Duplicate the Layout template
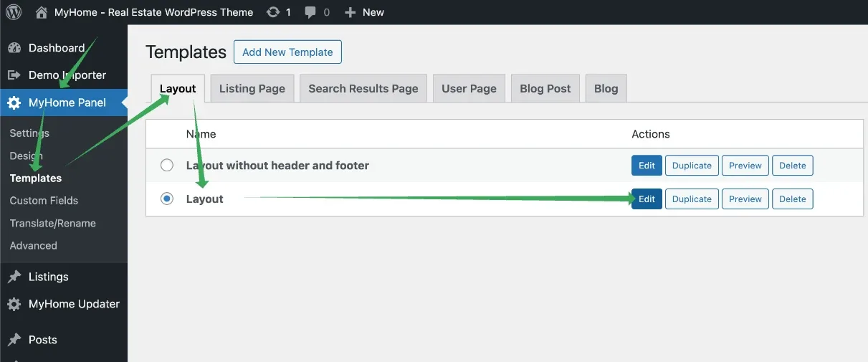This screenshot has width=868, height=362. (692, 199)
